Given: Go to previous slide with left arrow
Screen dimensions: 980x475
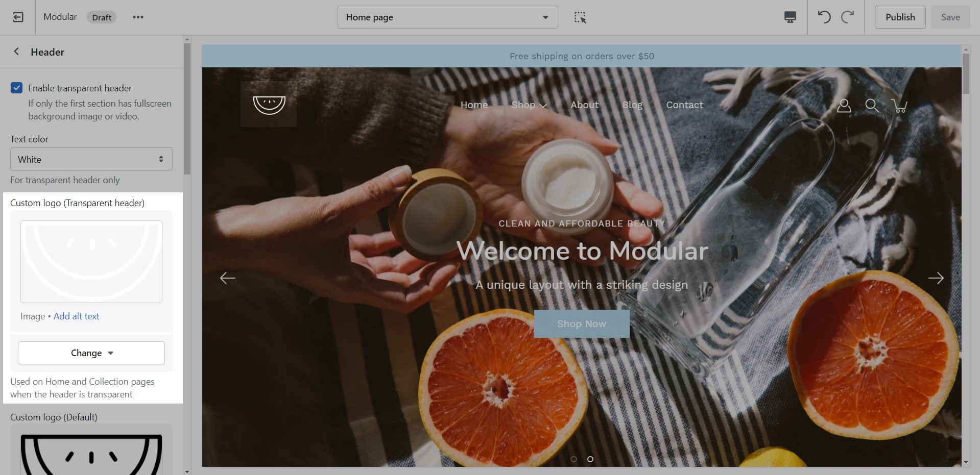Looking at the screenshot, I should click(x=227, y=278).
